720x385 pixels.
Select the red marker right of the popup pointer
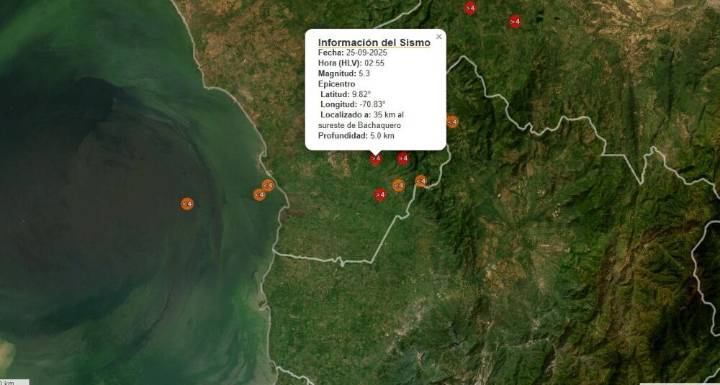pos(403,159)
